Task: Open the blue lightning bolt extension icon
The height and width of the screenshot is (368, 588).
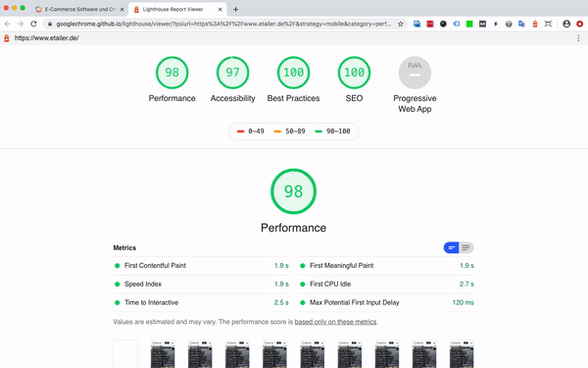Action: [x=495, y=24]
